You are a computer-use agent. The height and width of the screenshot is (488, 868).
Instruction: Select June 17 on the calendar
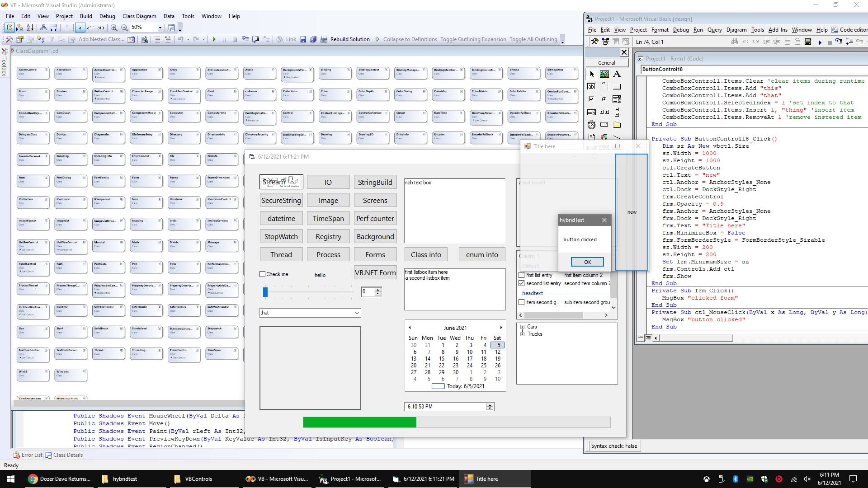point(470,358)
